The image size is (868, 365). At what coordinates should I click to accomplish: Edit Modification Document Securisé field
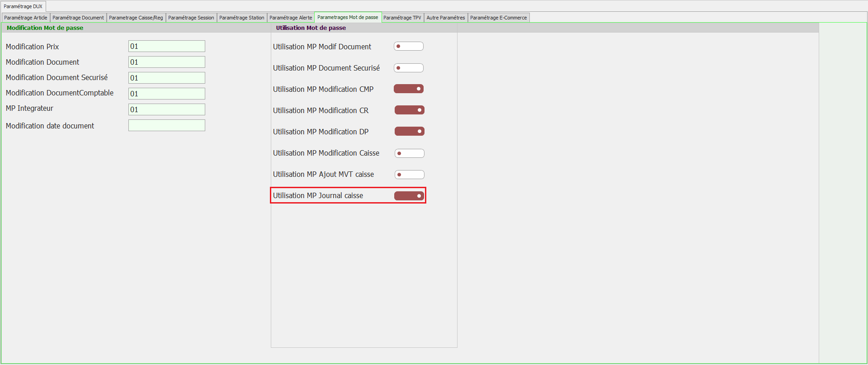[167, 78]
